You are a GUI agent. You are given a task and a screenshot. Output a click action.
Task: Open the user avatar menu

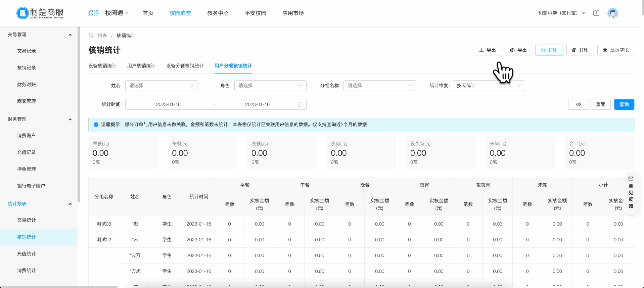click(612, 13)
